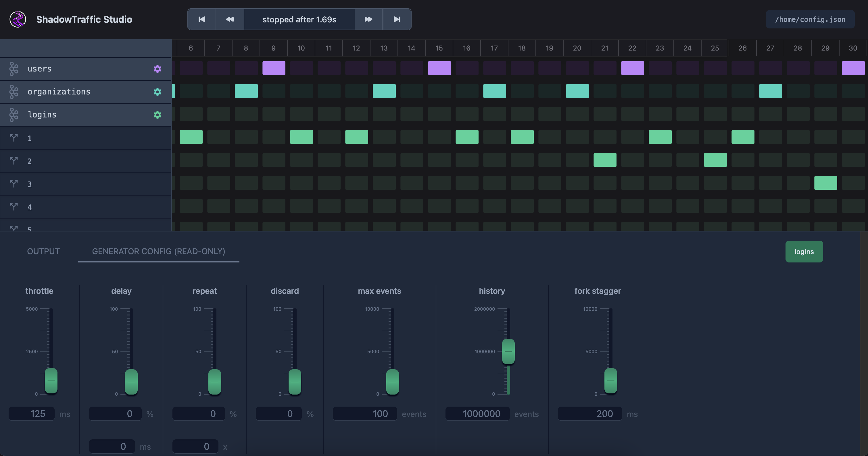Select fork link 3
This screenshot has width=868, height=456.
tap(30, 184)
